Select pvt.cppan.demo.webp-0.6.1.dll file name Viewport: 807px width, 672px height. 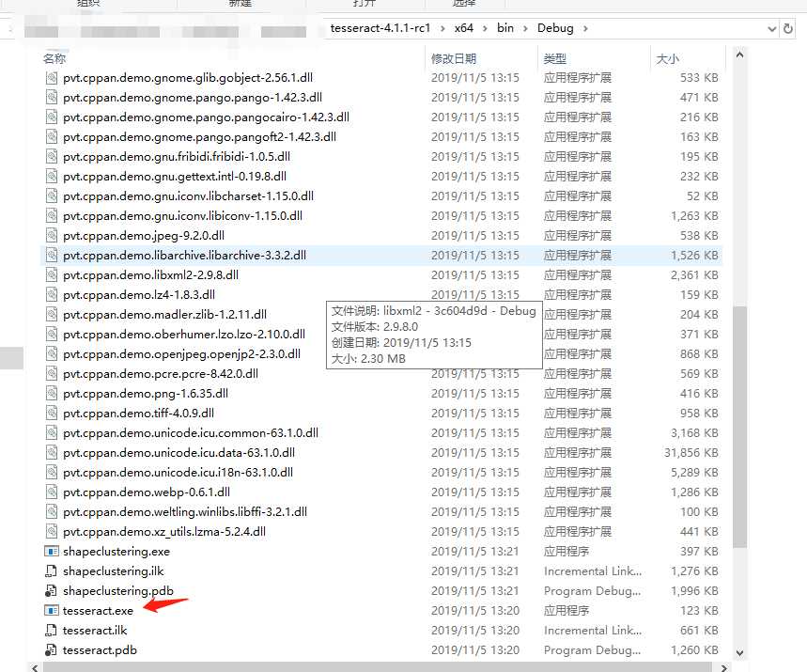coord(147,492)
